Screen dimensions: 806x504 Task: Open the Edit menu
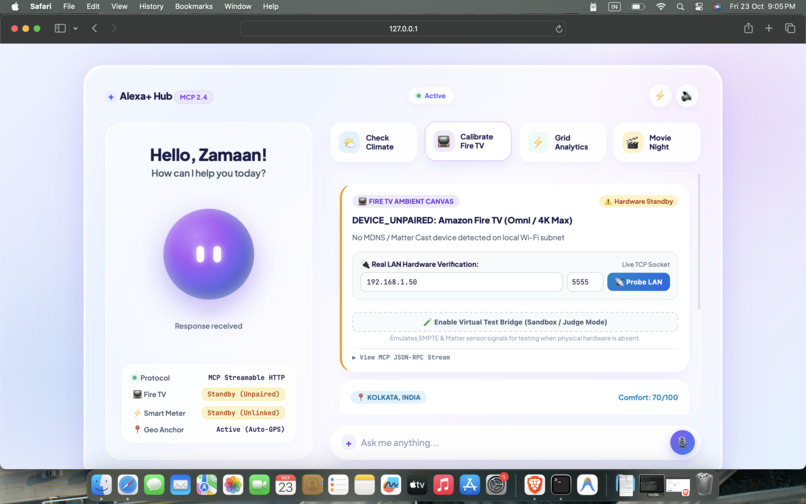pyautogui.click(x=93, y=7)
